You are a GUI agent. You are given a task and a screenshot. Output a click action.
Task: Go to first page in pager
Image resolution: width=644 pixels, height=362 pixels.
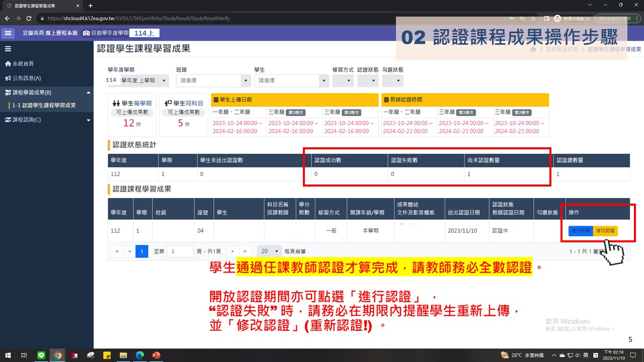[x=116, y=251]
